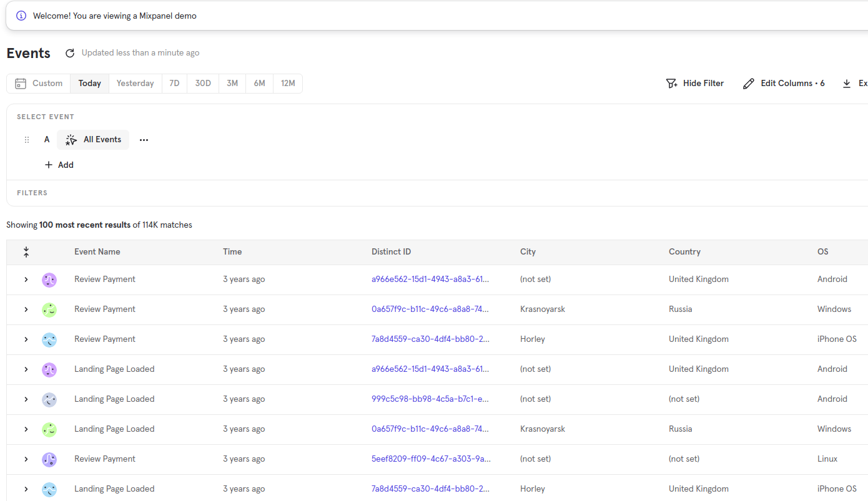Click gray avatar in 999c5c98 Landing Page row
Image resolution: width=868 pixels, height=501 pixels.
coord(49,399)
